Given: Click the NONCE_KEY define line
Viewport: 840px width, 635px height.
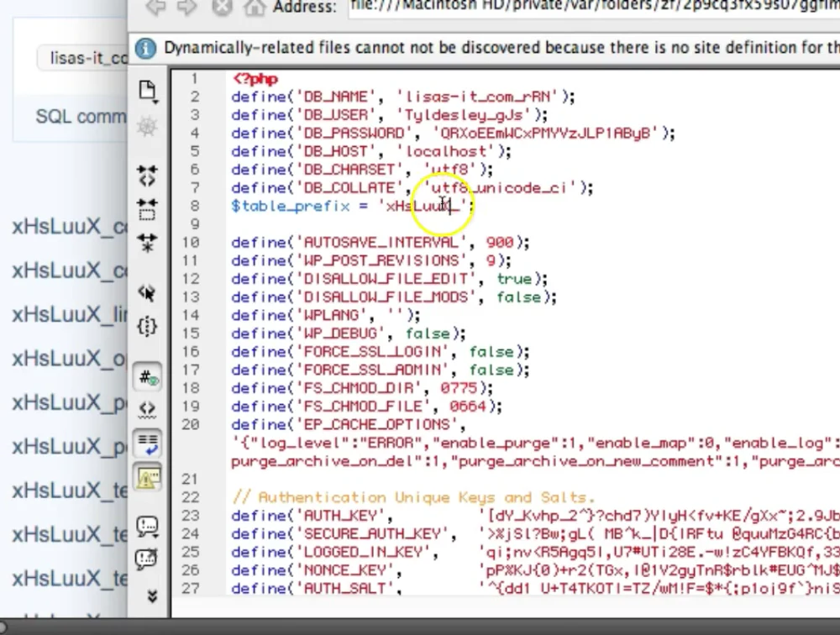Looking at the screenshot, I should pos(536,570).
